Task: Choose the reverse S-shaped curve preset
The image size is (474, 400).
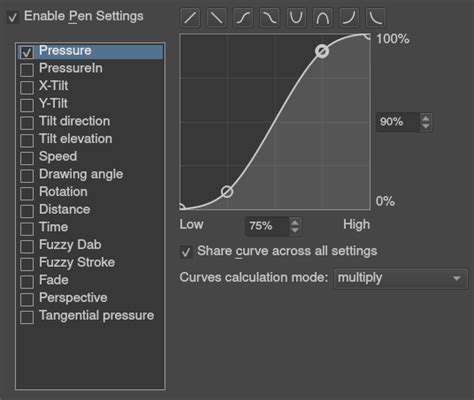Action: 270,18
